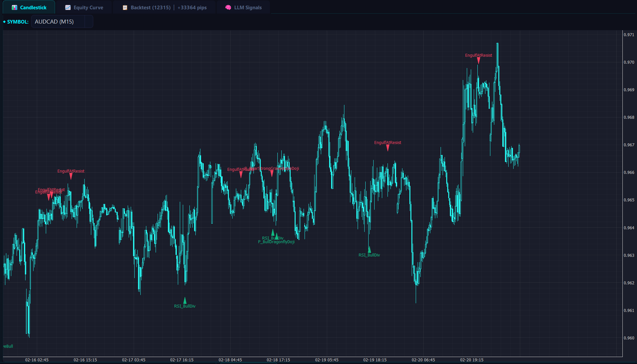Click the Equity Curve line-chart icon

(x=68, y=7)
